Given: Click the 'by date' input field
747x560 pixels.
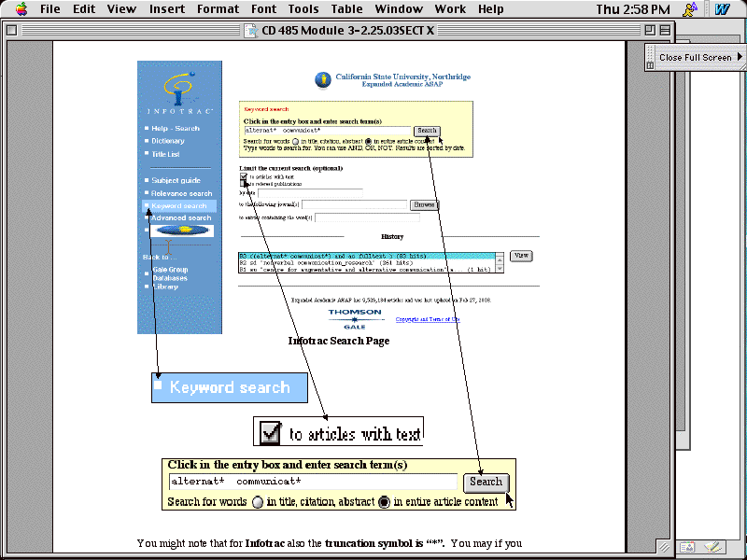Looking at the screenshot, I should [x=310, y=193].
